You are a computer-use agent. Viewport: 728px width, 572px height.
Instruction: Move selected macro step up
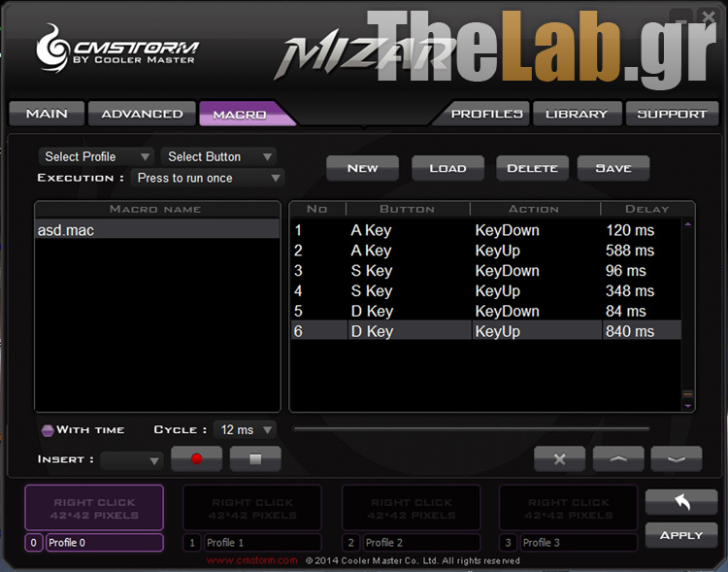pyautogui.click(x=618, y=459)
